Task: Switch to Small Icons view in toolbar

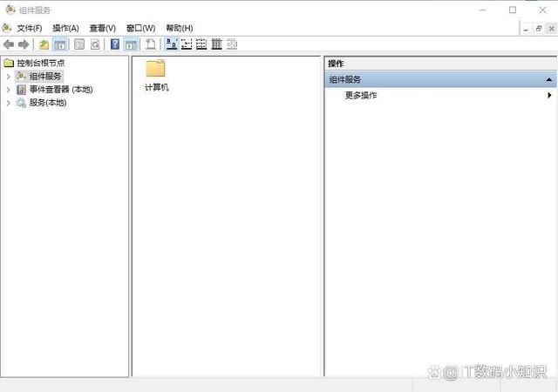Action: pos(187,44)
